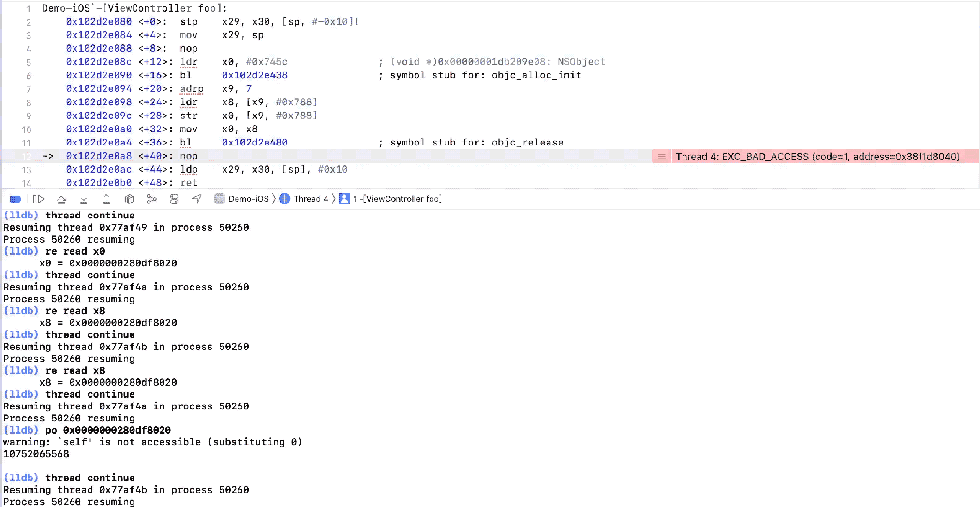Click address 0x102d2e0a8 on the current nop line
Screen dimensions: 980x507
point(99,156)
